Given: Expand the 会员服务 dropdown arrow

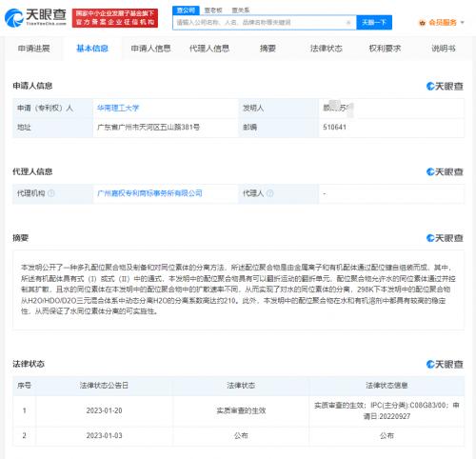Looking at the screenshot, I should pyautogui.click(x=462, y=23).
